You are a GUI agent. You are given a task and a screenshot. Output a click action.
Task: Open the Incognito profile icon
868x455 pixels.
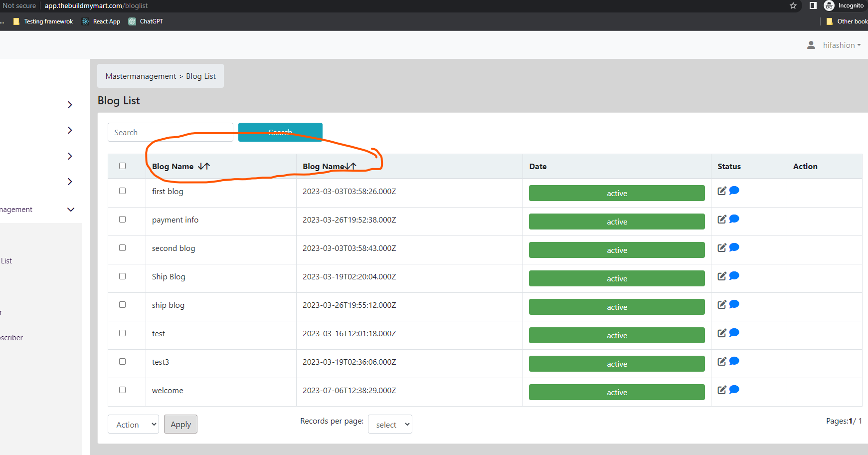[829, 5]
